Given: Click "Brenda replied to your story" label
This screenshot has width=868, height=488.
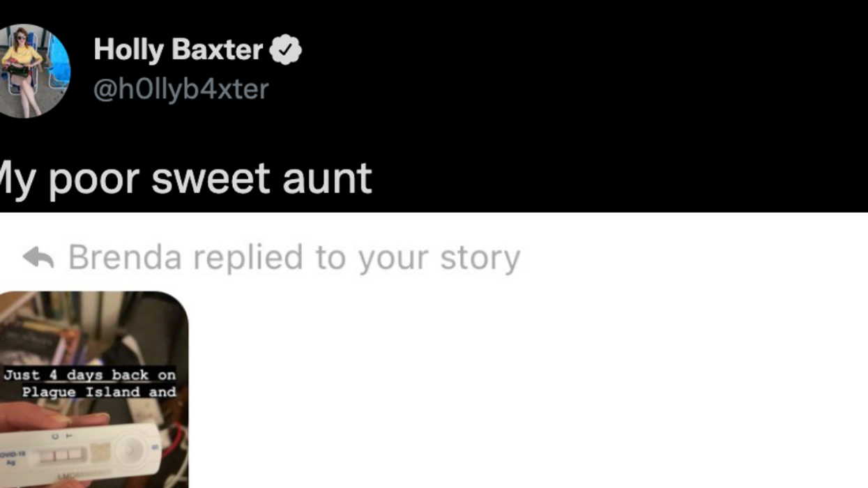Looking at the screenshot, I should [x=294, y=258].
